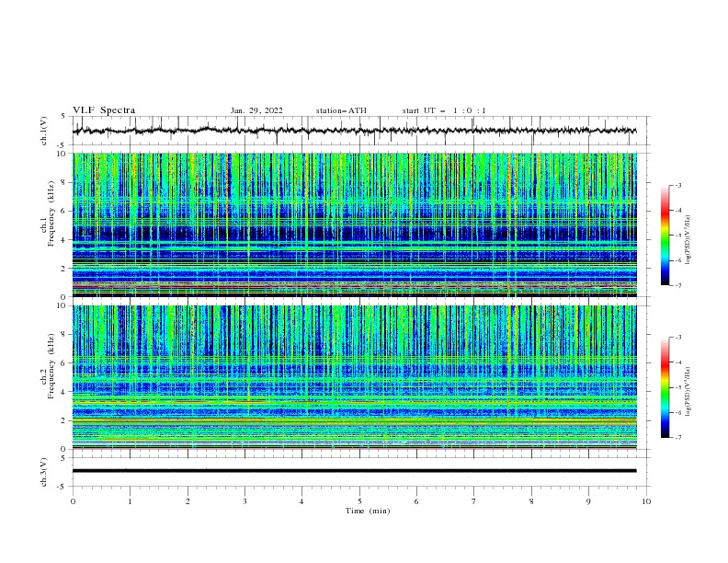The width and height of the screenshot is (728, 563).
Task: Click the "ch.3(V)" y-axis label
Action: point(44,472)
